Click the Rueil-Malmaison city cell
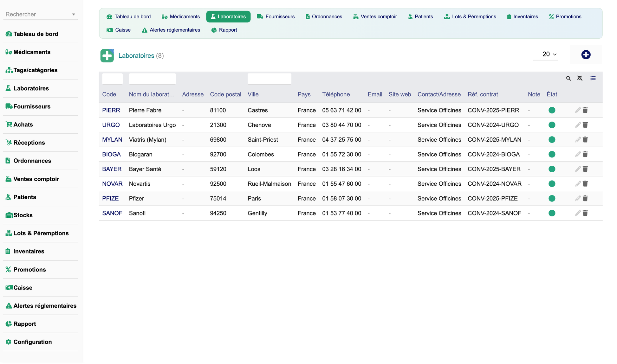Image resolution: width=617 pixels, height=364 pixels. (269, 184)
